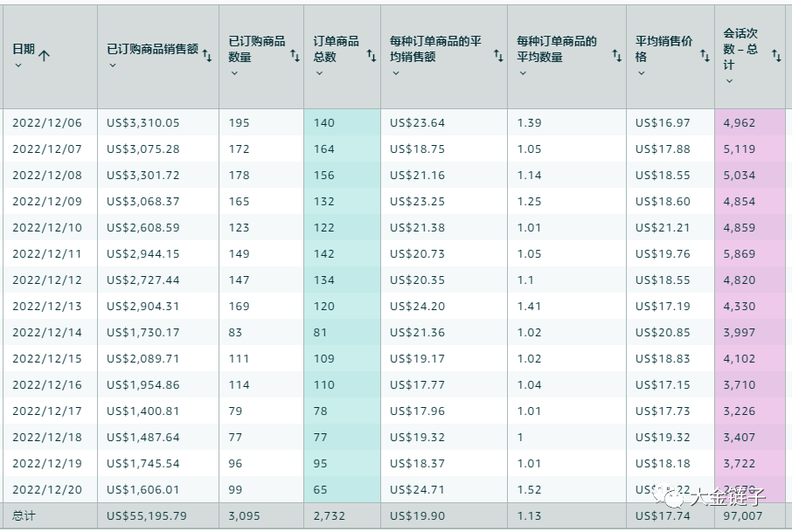Select the 2022/12/06 date cell
The width and height of the screenshot is (792, 532).
[x=46, y=123]
